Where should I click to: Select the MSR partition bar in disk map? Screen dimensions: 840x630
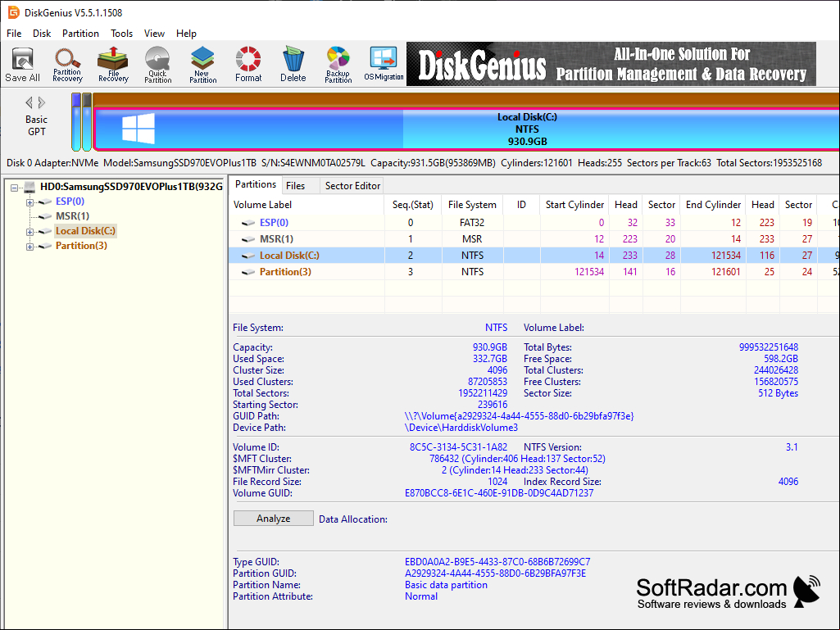(x=87, y=122)
